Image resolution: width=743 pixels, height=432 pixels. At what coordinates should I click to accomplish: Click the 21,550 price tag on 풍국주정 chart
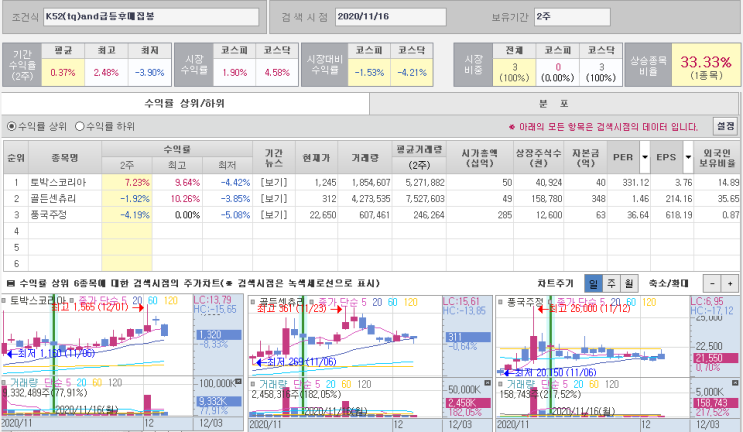pos(716,359)
